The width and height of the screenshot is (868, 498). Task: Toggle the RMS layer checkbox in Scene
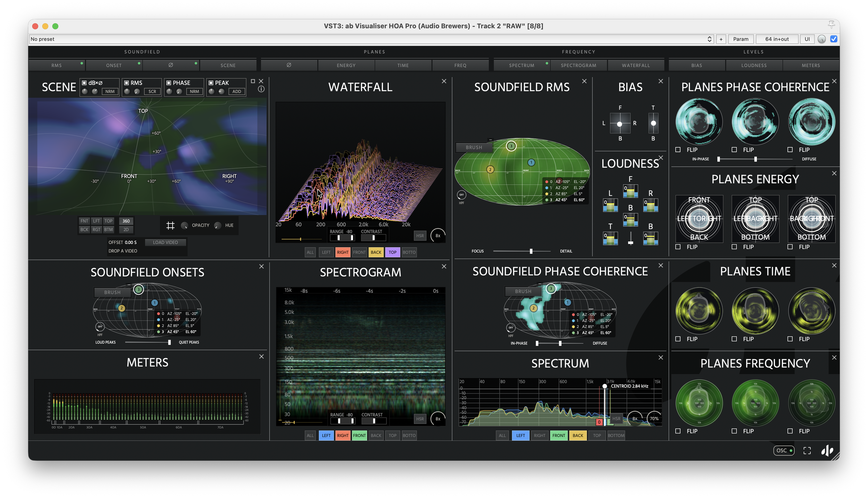(x=126, y=83)
